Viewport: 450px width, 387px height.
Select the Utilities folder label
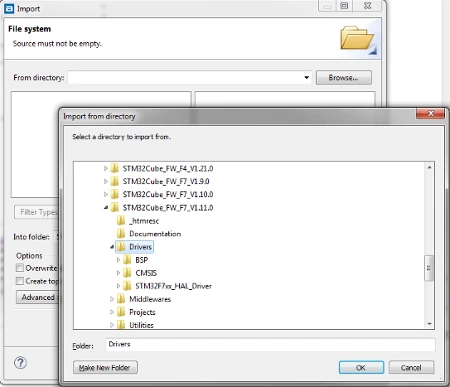[x=141, y=325]
